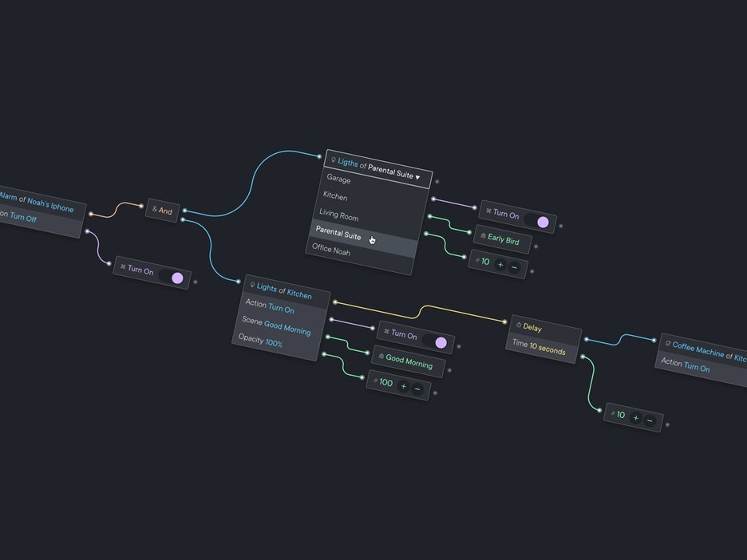Click the blue input port of Coffee Machine node

[x=654, y=340]
